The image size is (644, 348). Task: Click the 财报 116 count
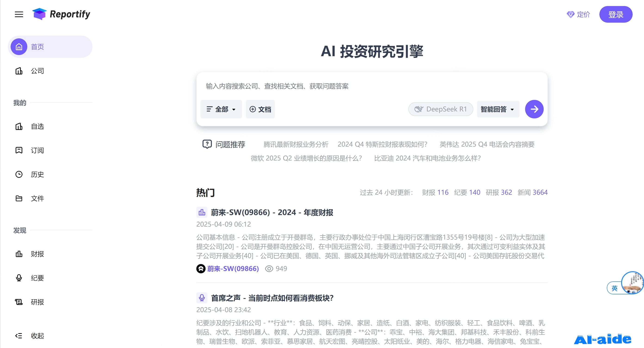(x=435, y=193)
